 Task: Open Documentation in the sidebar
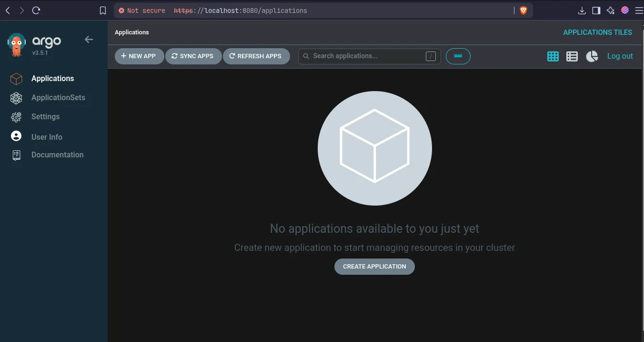(58, 155)
